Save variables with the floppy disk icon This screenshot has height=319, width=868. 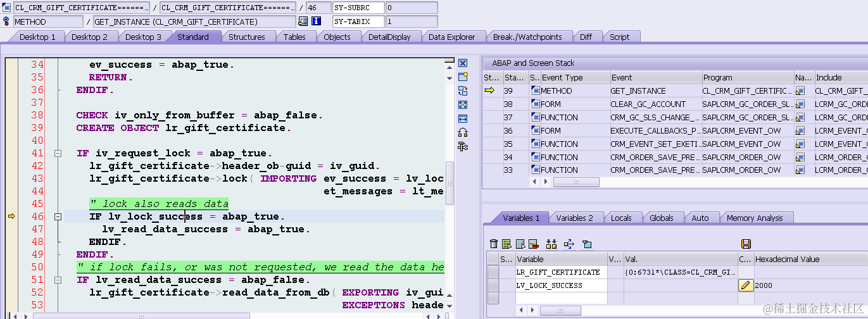click(746, 244)
